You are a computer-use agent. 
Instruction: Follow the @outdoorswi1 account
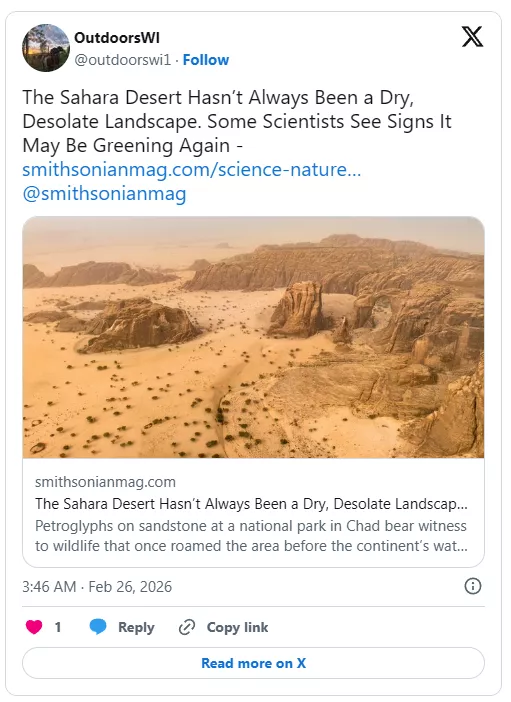click(x=206, y=60)
